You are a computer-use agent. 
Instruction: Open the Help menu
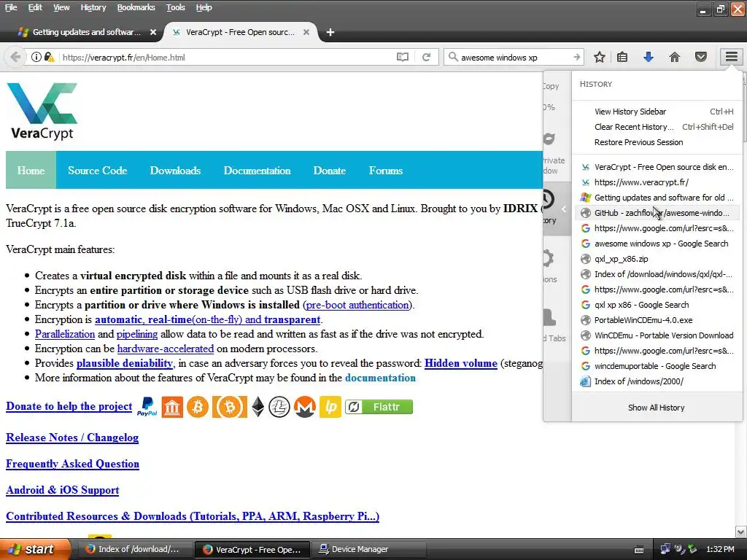204,7
